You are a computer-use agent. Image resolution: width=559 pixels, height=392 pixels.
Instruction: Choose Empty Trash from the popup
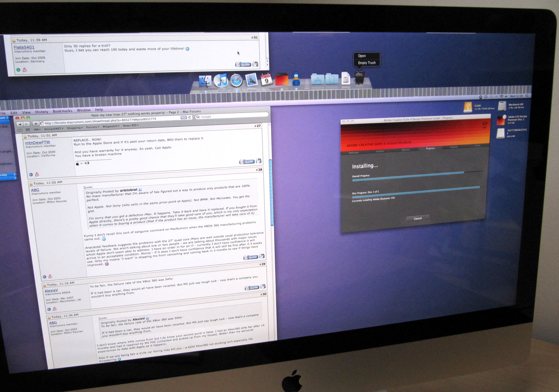point(367,63)
